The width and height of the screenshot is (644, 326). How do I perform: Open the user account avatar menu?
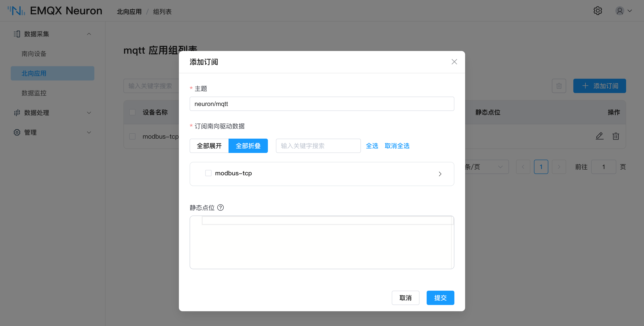coord(619,11)
